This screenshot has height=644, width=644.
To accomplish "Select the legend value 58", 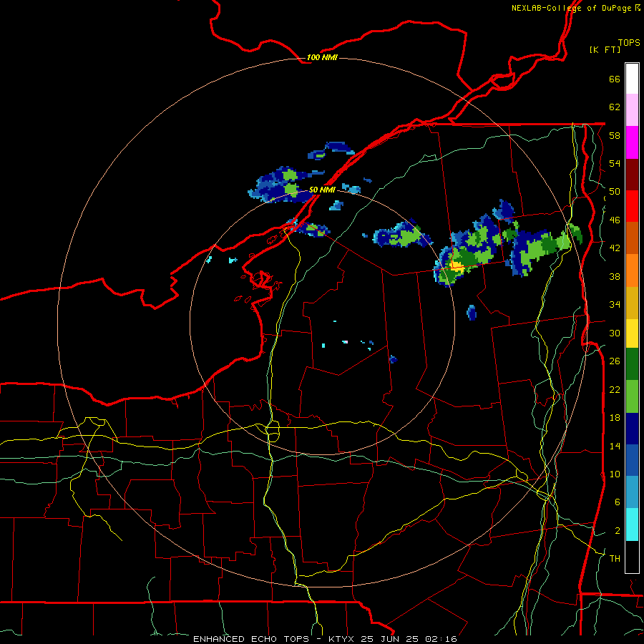I will (x=615, y=135).
